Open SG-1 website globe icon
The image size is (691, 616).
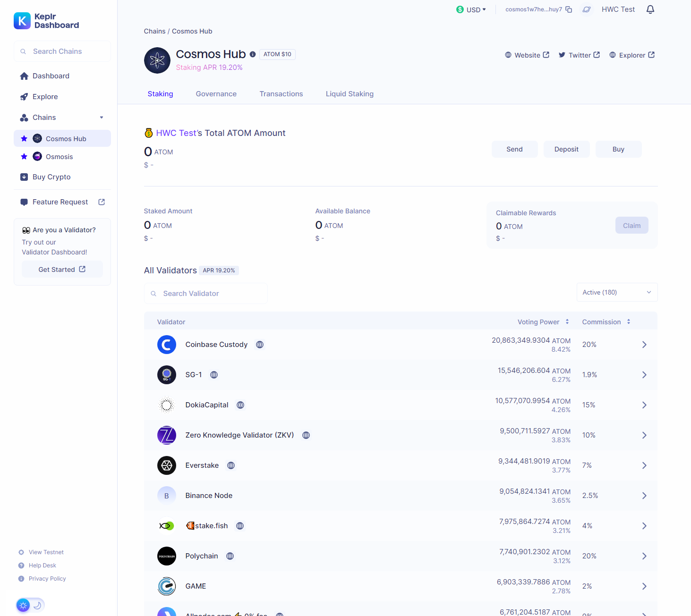(214, 375)
